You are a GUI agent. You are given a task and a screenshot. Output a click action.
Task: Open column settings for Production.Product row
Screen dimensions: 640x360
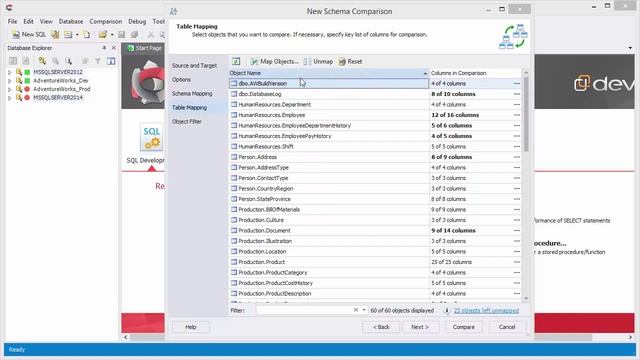[x=517, y=262]
